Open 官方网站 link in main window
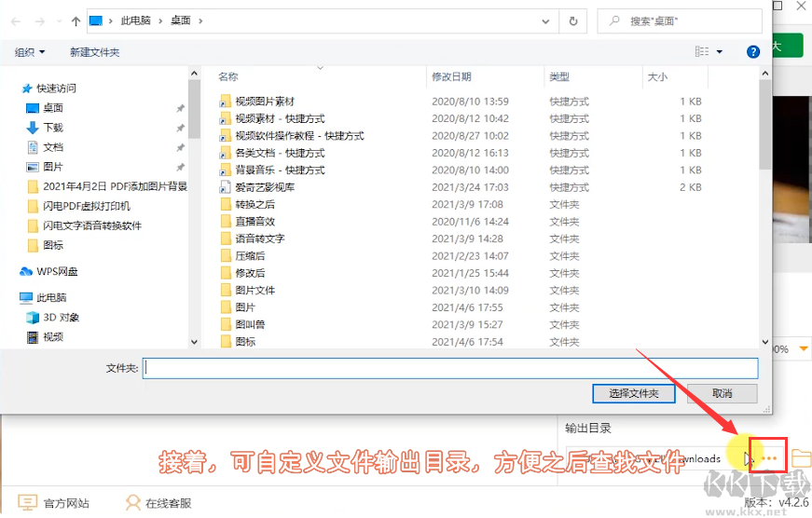The image size is (812, 518). tap(54, 502)
